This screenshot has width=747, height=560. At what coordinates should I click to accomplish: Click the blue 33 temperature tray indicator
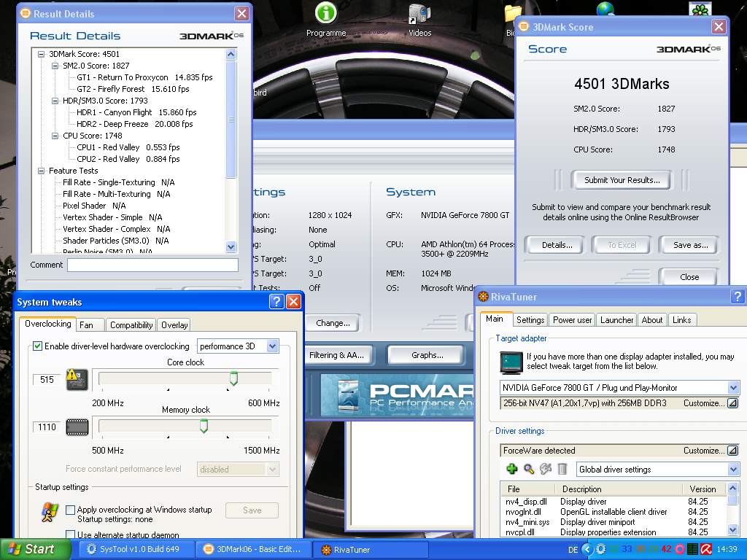click(x=627, y=549)
